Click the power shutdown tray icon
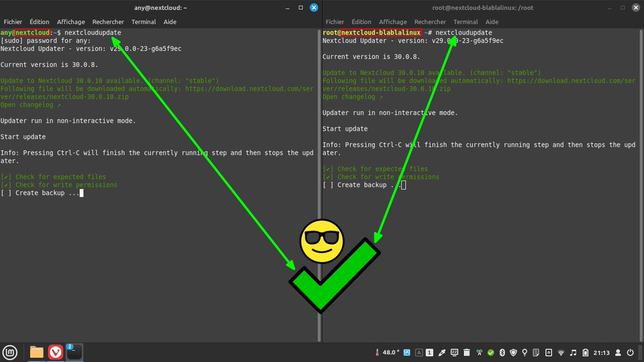644x362 pixels. tap(631, 353)
